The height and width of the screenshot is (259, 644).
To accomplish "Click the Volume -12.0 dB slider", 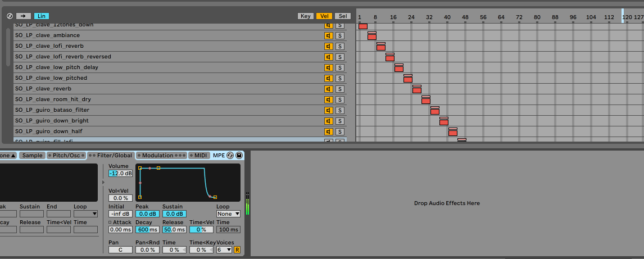I will [x=120, y=174].
